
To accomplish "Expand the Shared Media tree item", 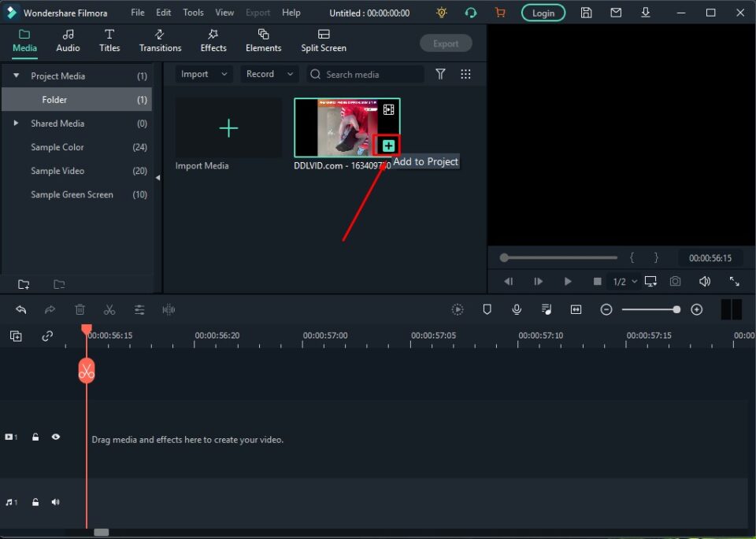I will [x=16, y=124].
